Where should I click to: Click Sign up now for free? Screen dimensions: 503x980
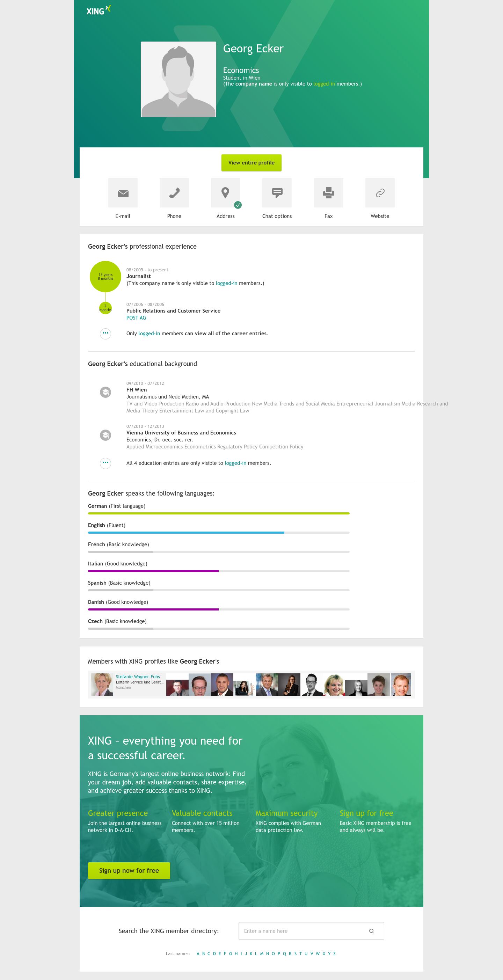(129, 871)
